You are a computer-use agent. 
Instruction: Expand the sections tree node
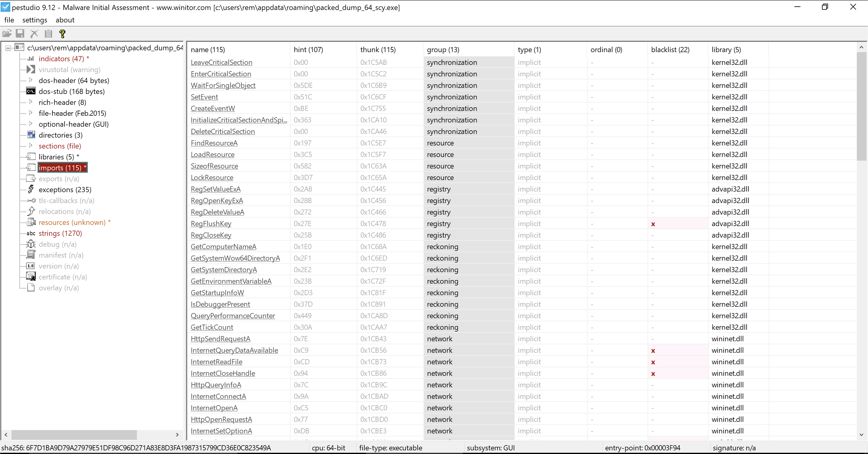pos(31,145)
